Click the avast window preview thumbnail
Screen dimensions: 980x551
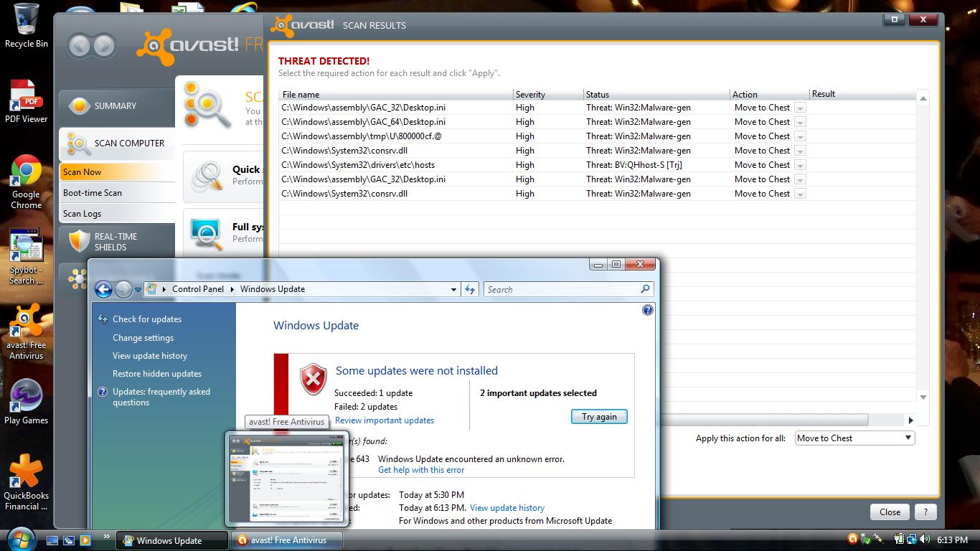tap(287, 479)
